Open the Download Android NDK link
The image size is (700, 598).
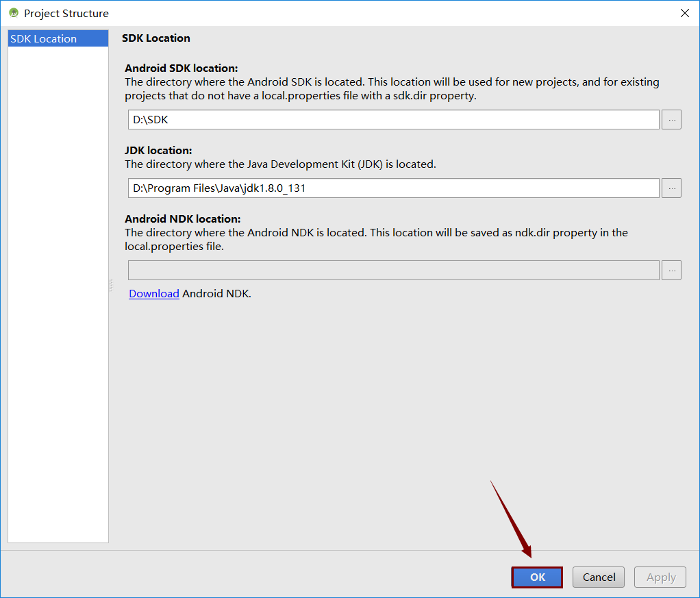coord(153,293)
